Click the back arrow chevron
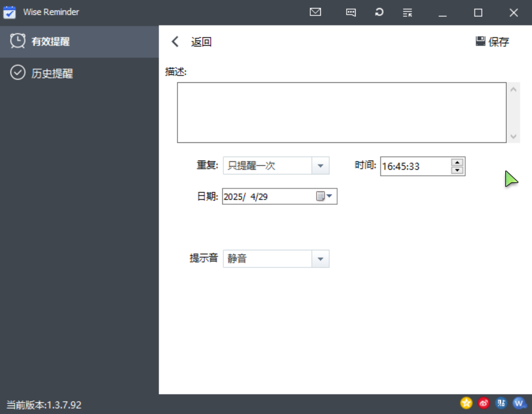This screenshot has height=414, width=532. 175,42
